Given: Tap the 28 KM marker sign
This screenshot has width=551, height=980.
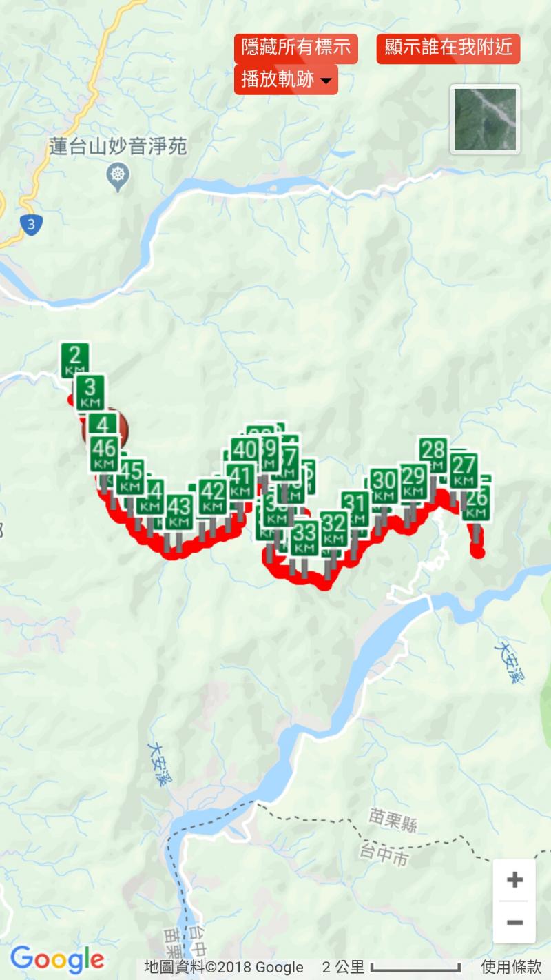Looking at the screenshot, I should 434,455.
